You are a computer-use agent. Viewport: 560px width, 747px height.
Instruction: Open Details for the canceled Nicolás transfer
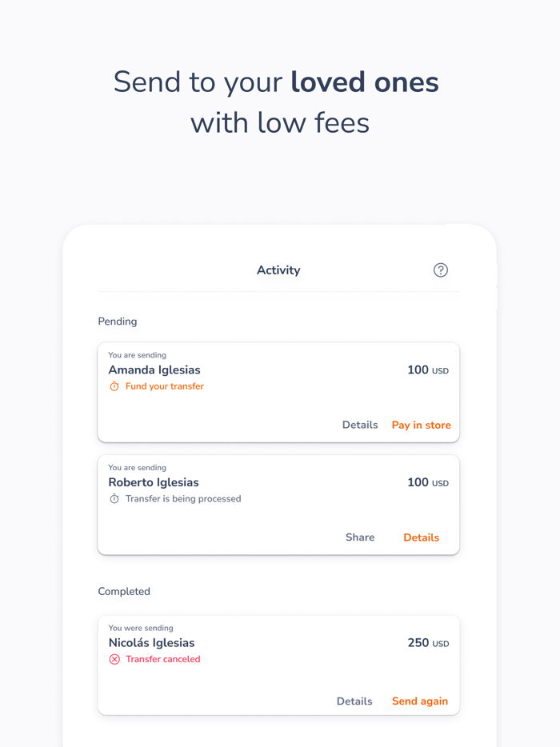click(x=354, y=701)
